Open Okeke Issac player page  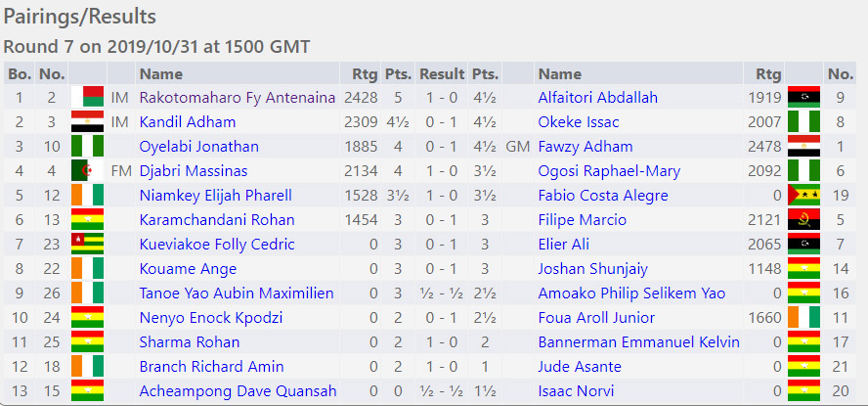(579, 122)
